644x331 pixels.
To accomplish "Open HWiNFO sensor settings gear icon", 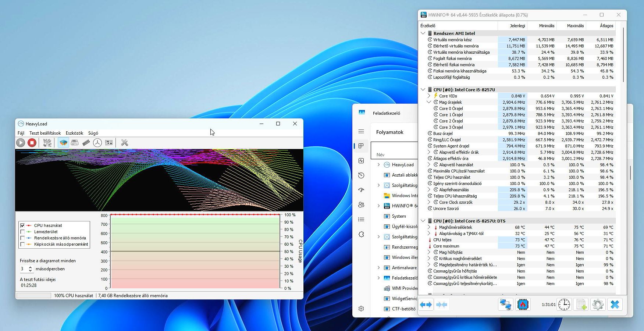I will [598, 305].
